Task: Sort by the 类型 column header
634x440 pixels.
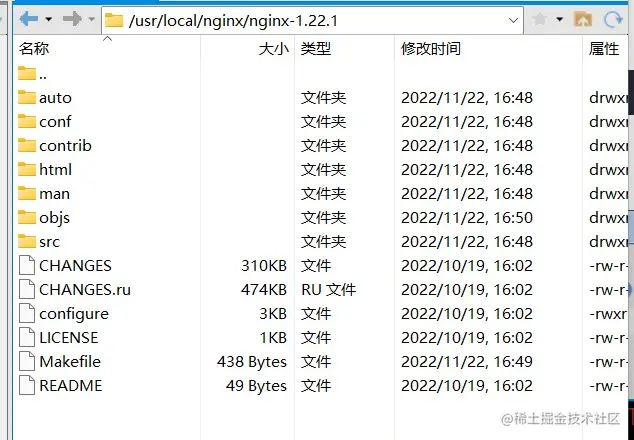Action: [316, 49]
